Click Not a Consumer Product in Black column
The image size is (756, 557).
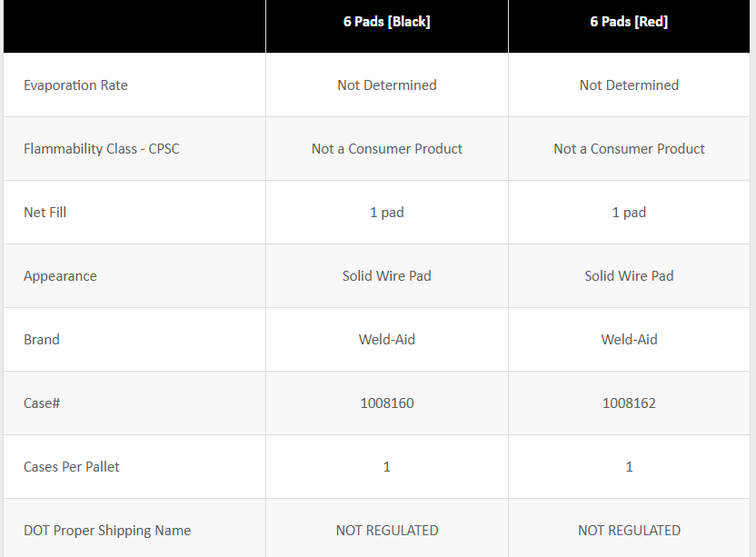tap(386, 149)
